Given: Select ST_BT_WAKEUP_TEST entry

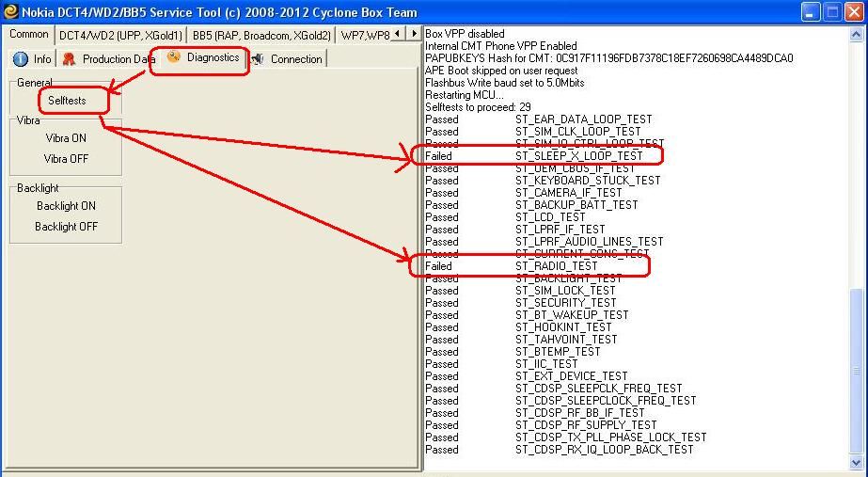Looking at the screenshot, I should pos(527,314).
